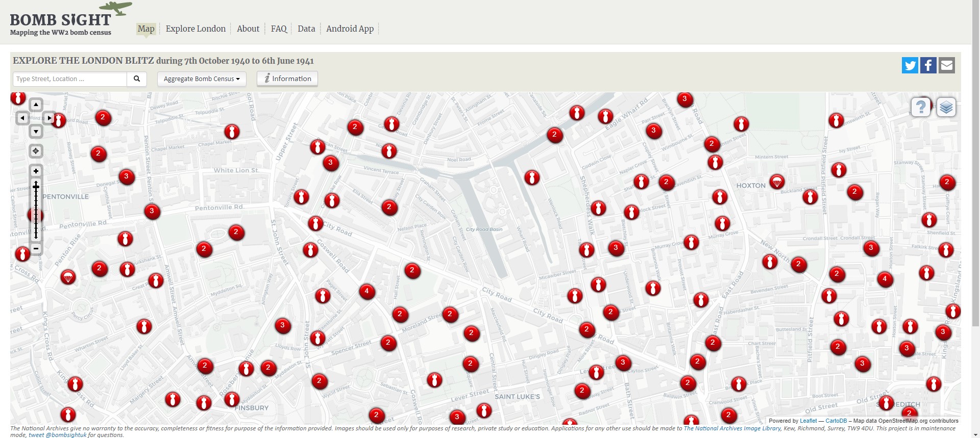Expand the map layers control
980x438 pixels.
tap(946, 108)
